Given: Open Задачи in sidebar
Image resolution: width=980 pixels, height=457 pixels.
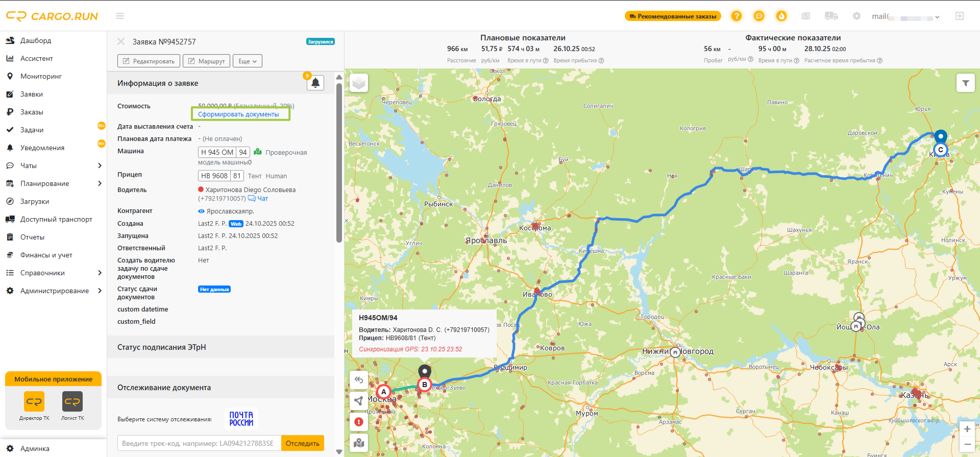Looking at the screenshot, I should coord(32,130).
